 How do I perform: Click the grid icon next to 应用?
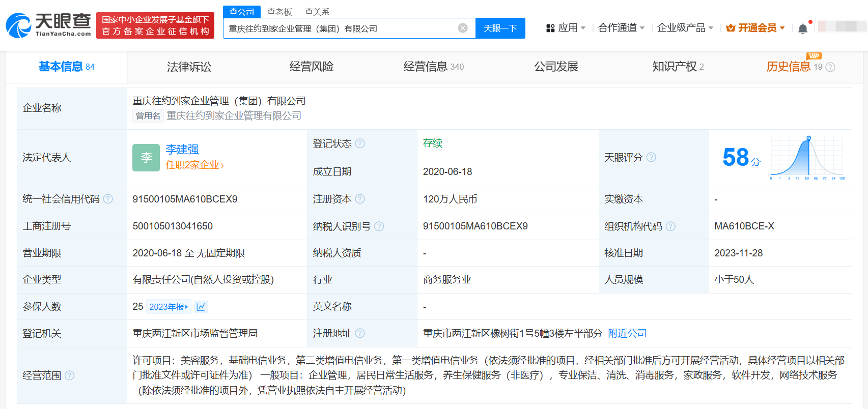[x=550, y=28]
